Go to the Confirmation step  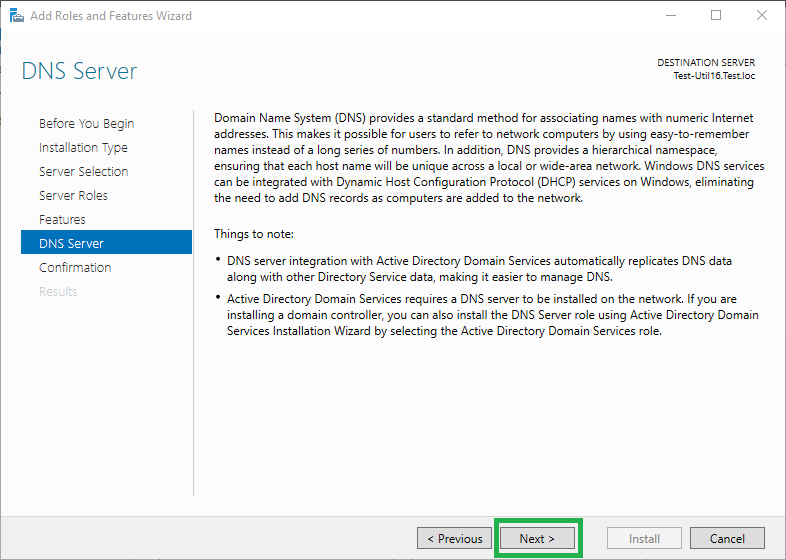[x=75, y=267]
